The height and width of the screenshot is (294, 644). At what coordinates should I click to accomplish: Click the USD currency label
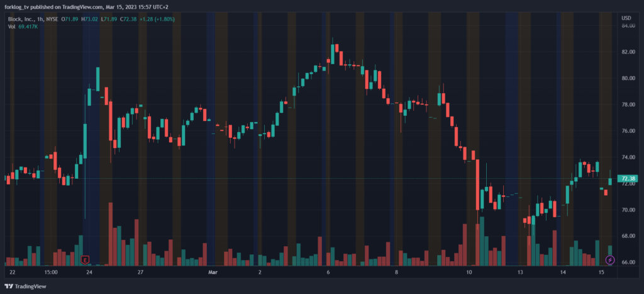point(626,18)
